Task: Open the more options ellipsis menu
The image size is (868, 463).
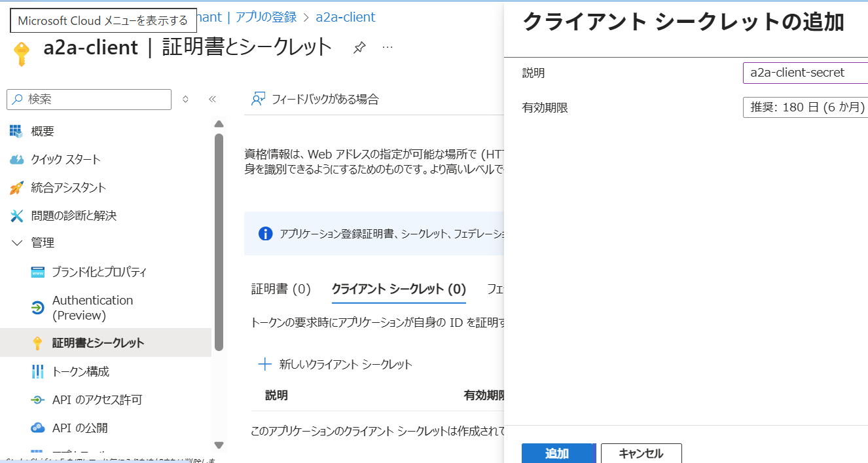Action: [x=388, y=48]
